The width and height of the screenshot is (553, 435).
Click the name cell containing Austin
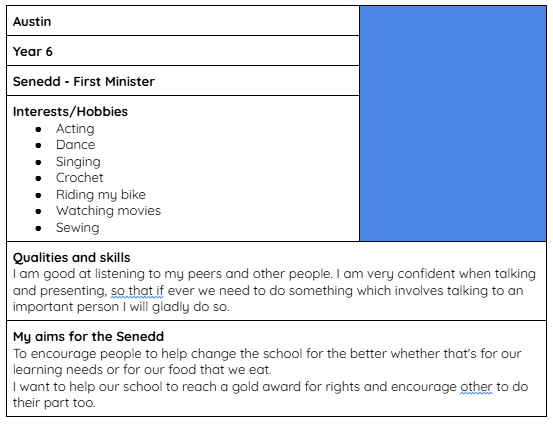183,21
